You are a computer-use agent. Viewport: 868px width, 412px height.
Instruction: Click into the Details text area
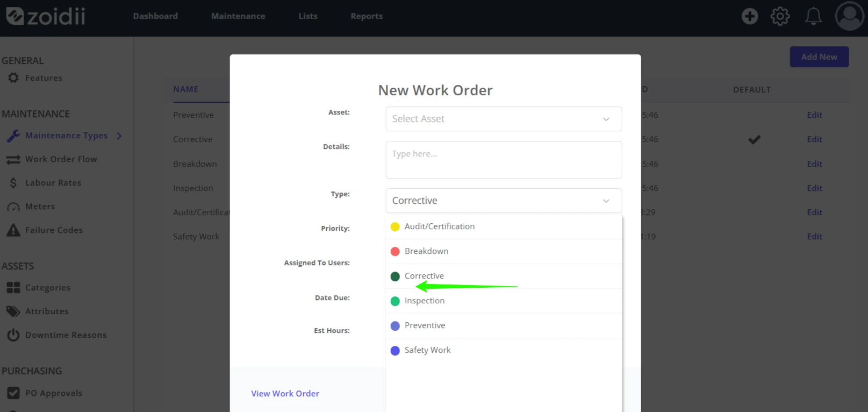click(x=504, y=160)
